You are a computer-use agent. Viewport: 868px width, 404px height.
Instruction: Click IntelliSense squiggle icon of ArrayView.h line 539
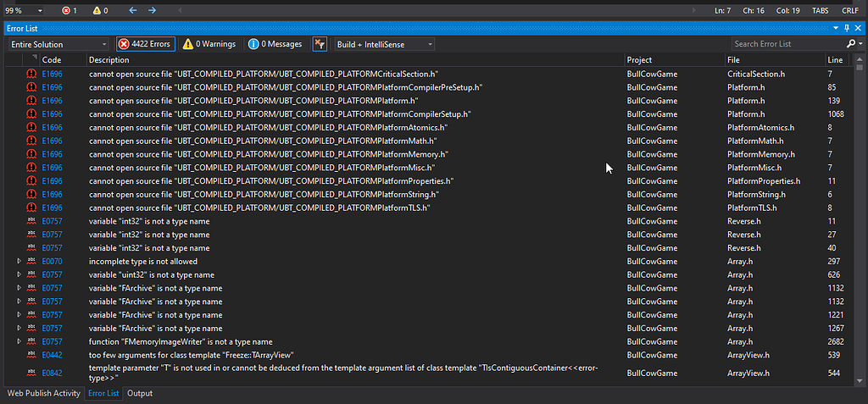coord(31,355)
